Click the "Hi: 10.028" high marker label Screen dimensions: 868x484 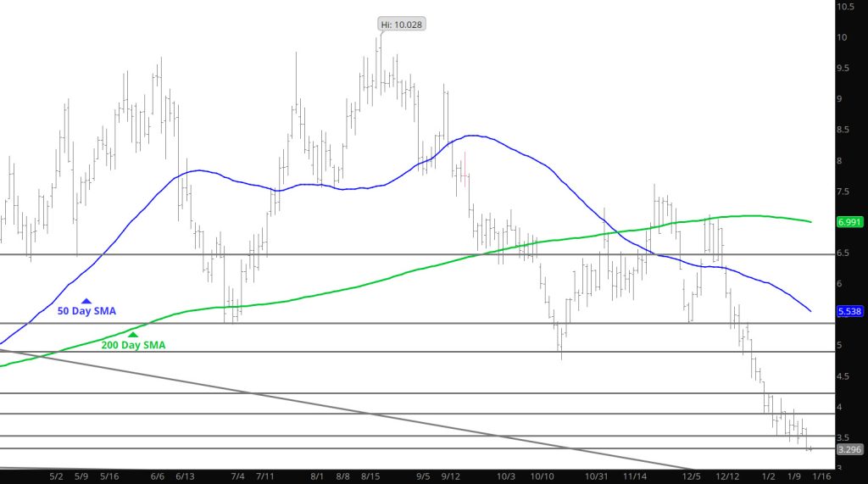click(x=401, y=25)
